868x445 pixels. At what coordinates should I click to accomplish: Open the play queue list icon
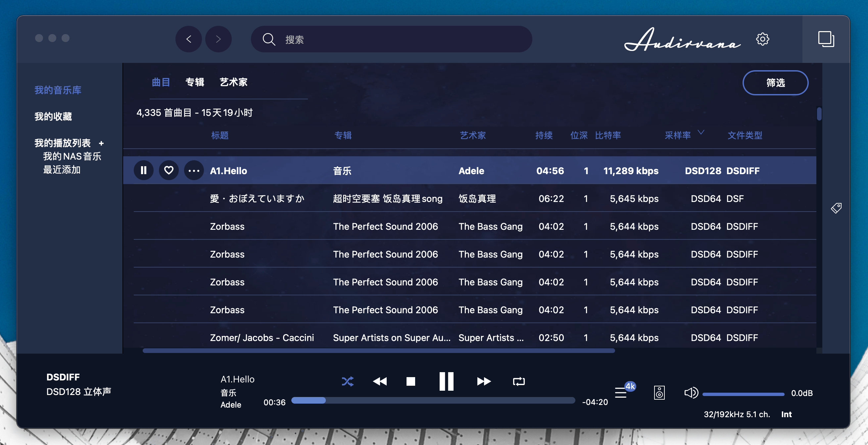point(621,393)
